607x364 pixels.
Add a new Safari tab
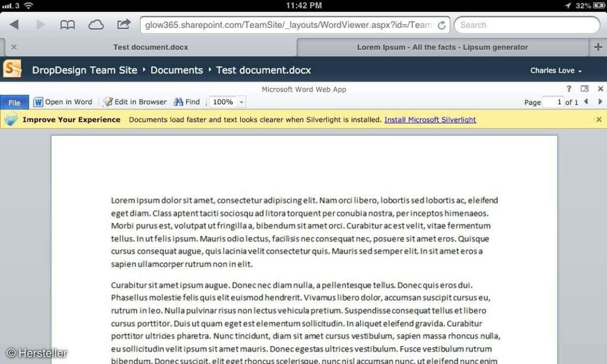(x=598, y=47)
